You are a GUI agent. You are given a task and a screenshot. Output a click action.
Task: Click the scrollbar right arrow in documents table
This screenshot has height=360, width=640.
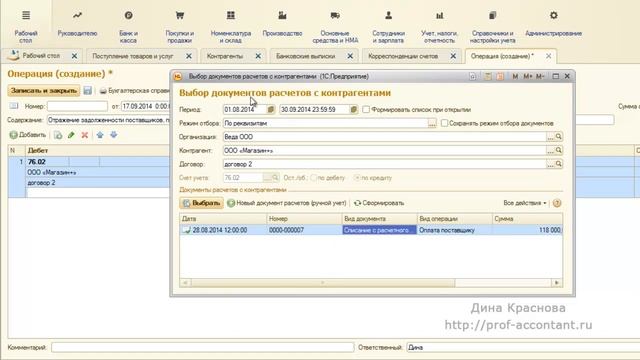point(557,282)
